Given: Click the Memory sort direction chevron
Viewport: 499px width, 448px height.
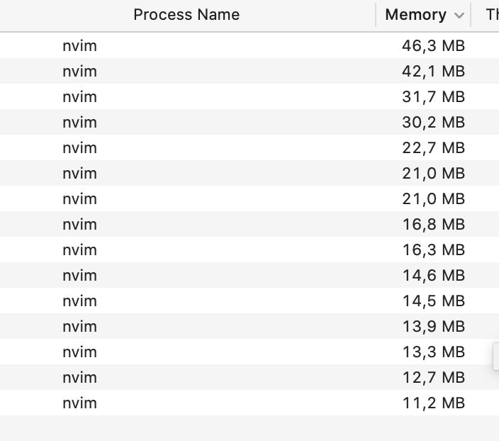Looking at the screenshot, I should (459, 16).
